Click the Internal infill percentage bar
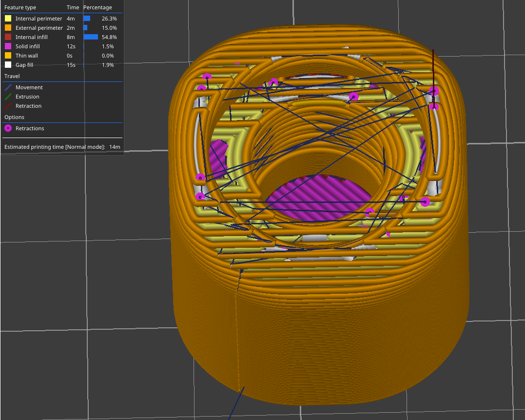The image size is (525, 420). (x=91, y=37)
